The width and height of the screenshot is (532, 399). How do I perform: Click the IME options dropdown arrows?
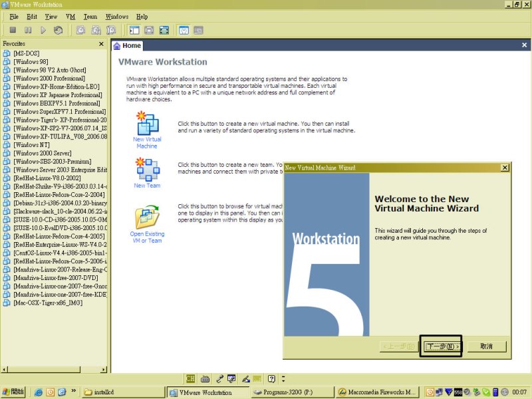(x=284, y=378)
